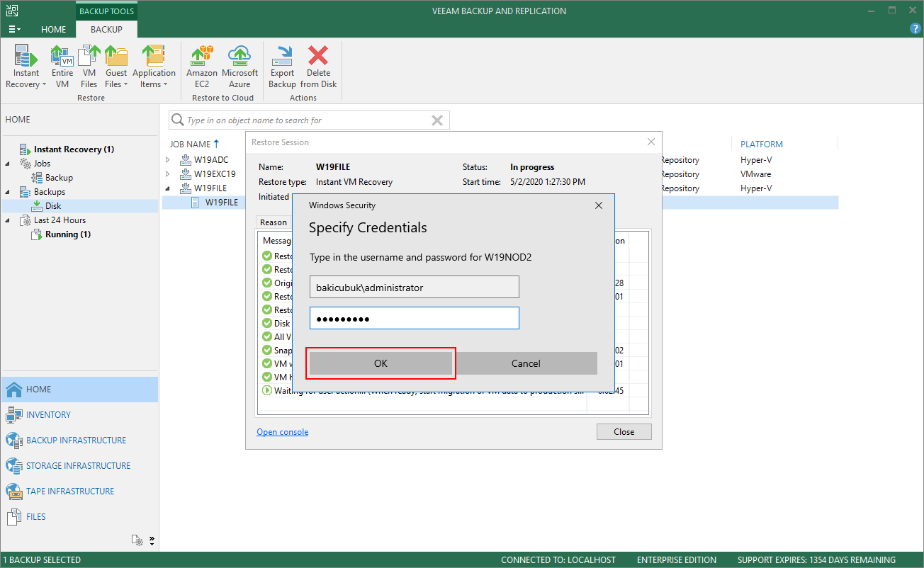
Task: Open help question mark icon
Action: tap(915, 29)
